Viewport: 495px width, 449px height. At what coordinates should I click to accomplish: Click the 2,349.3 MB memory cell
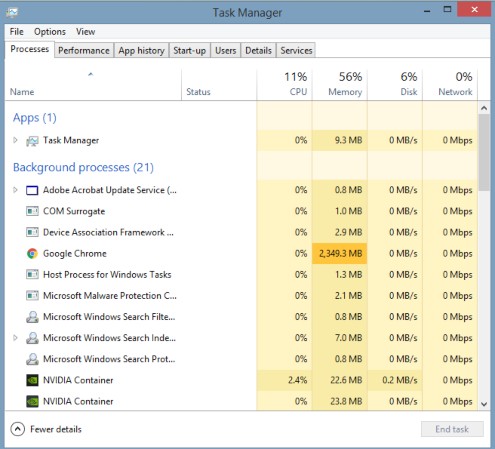pyautogui.click(x=340, y=254)
